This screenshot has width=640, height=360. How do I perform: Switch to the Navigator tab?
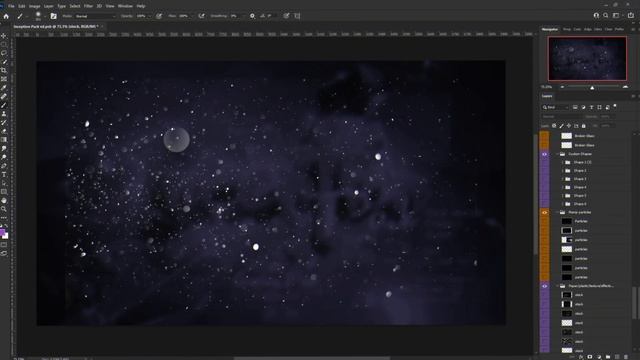550,29
